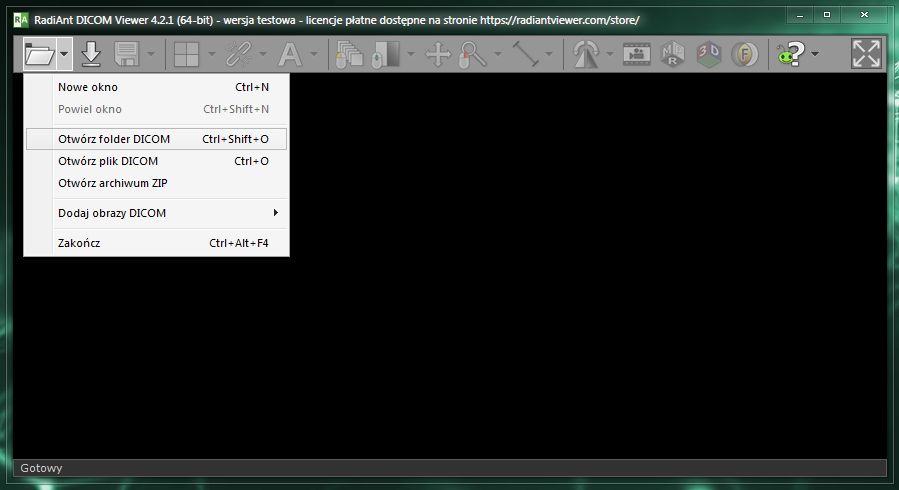Select the window level contrast tool
The image size is (899, 490).
coord(386,54)
